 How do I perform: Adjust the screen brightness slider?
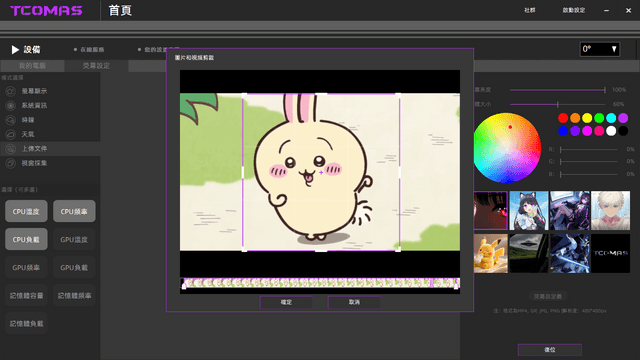coord(558,90)
